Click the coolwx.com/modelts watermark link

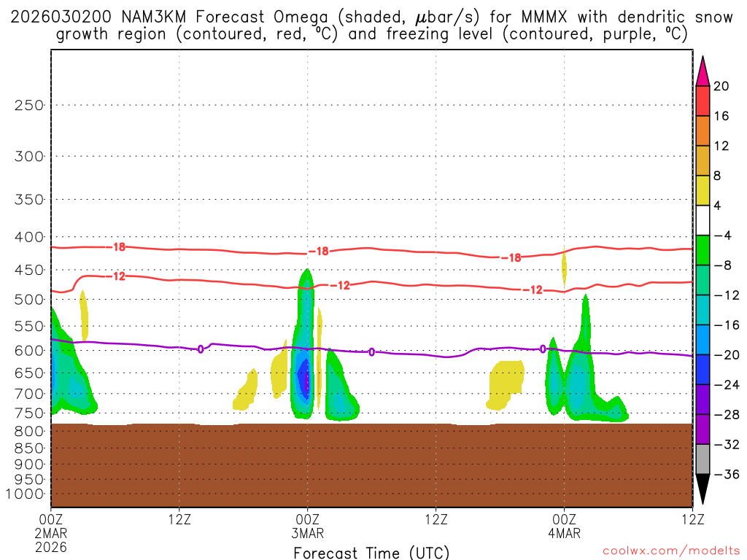[x=671, y=551]
